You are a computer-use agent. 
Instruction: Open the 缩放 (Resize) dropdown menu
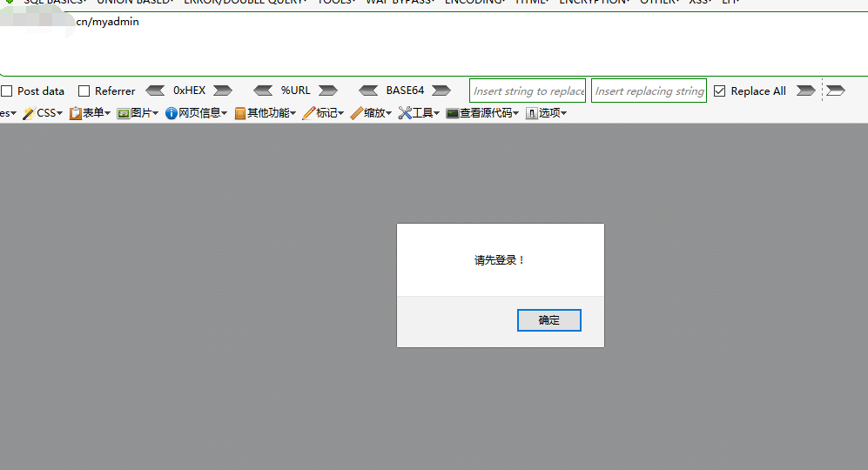371,113
